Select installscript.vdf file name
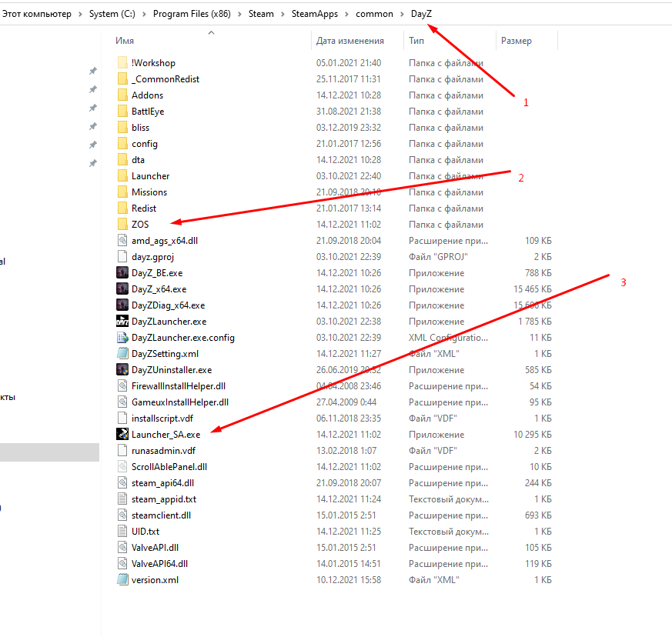 point(162,419)
